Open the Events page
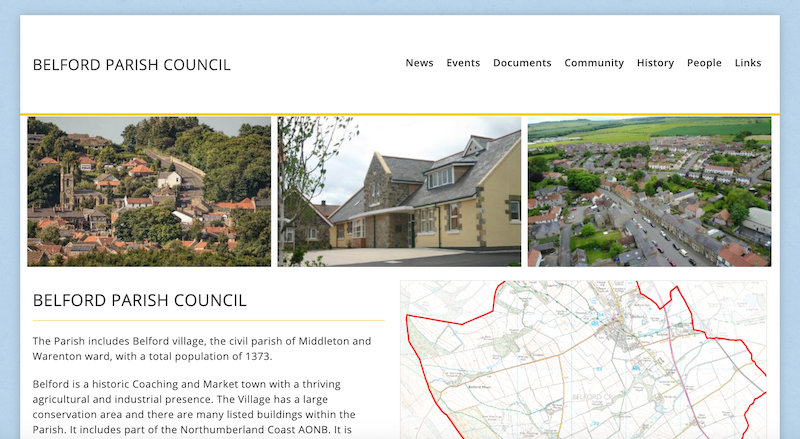Image resolution: width=800 pixels, height=439 pixels. click(x=463, y=63)
